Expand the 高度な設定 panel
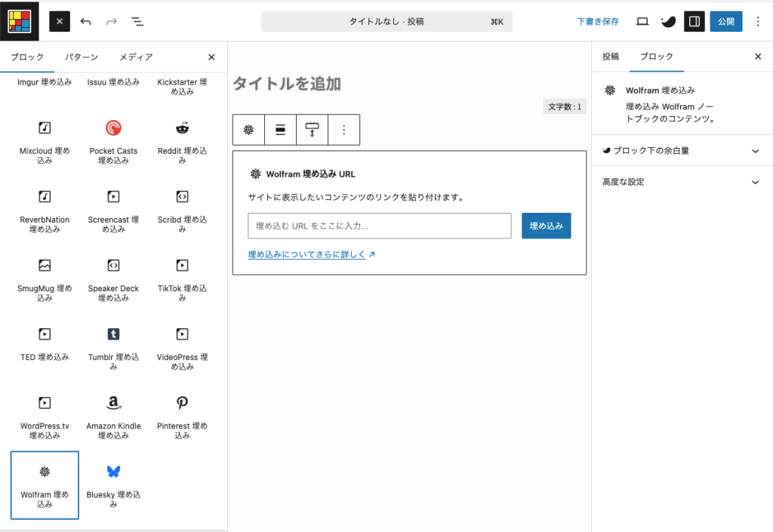The image size is (773, 532). pyautogui.click(x=682, y=182)
